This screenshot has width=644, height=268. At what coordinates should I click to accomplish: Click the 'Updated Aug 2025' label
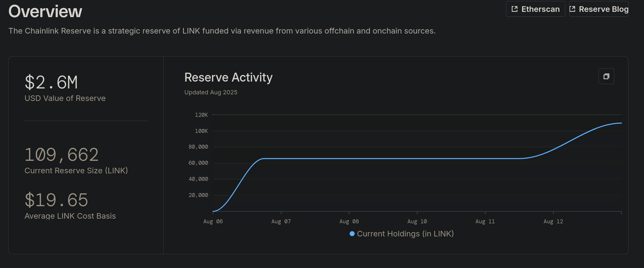coord(211,92)
